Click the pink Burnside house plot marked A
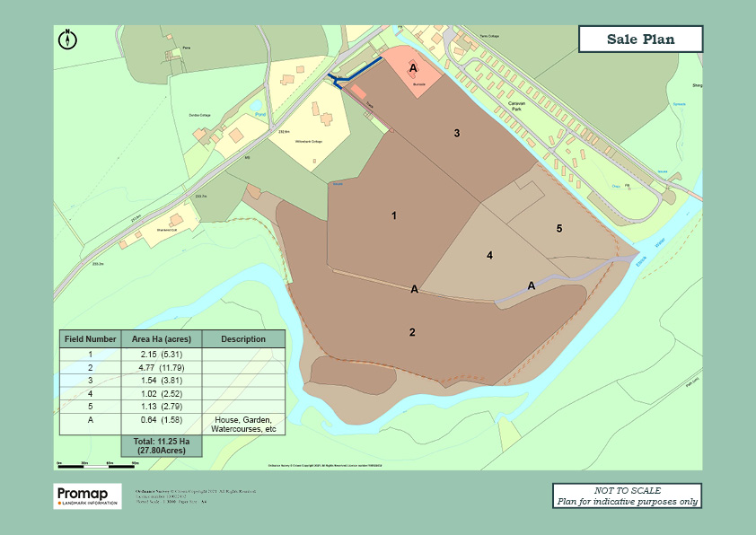The image size is (756, 535). [x=416, y=74]
